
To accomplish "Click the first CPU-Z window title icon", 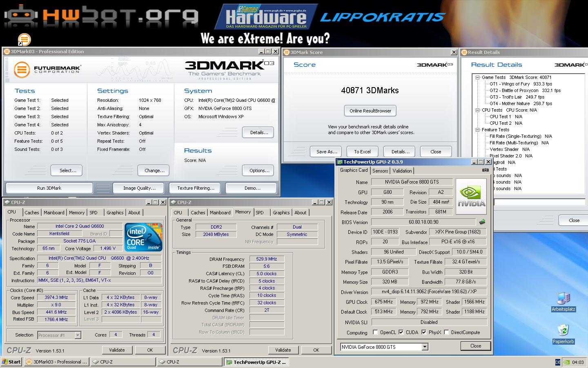I will coord(7,202).
